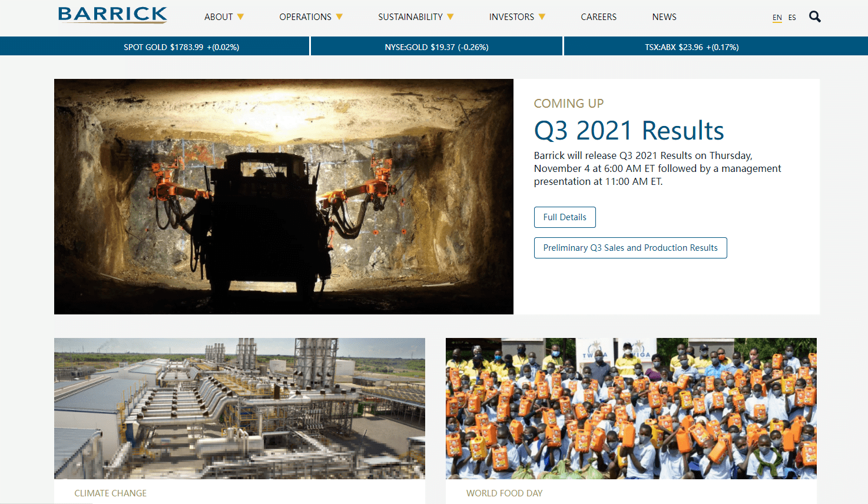Open the WORLD FOOD DAY article link

(x=505, y=493)
